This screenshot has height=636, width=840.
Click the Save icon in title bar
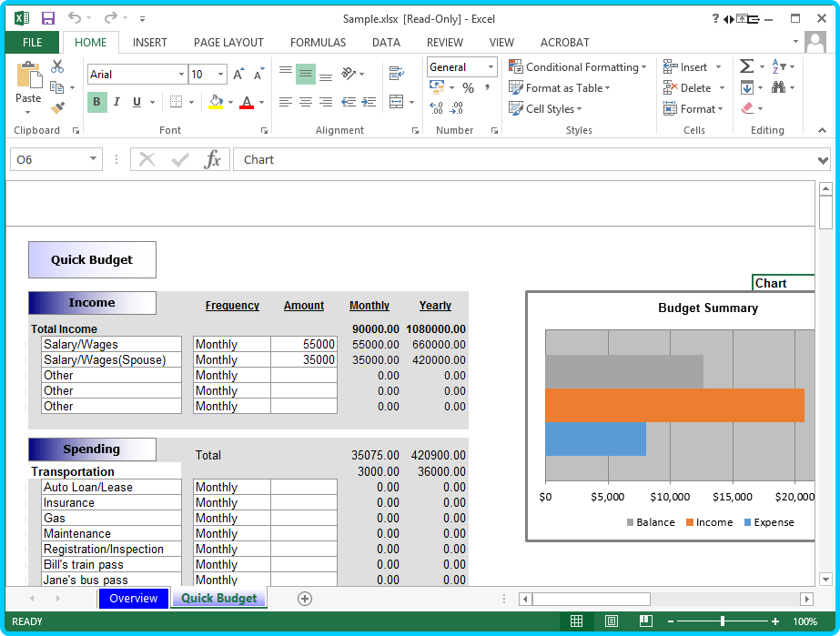(48, 19)
